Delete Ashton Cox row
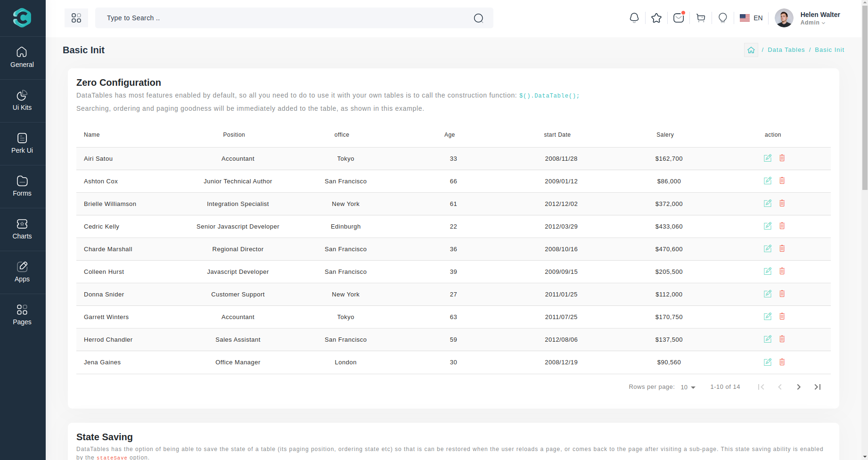Image resolution: width=868 pixels, height=460 pixels. [x=782, y=181]
